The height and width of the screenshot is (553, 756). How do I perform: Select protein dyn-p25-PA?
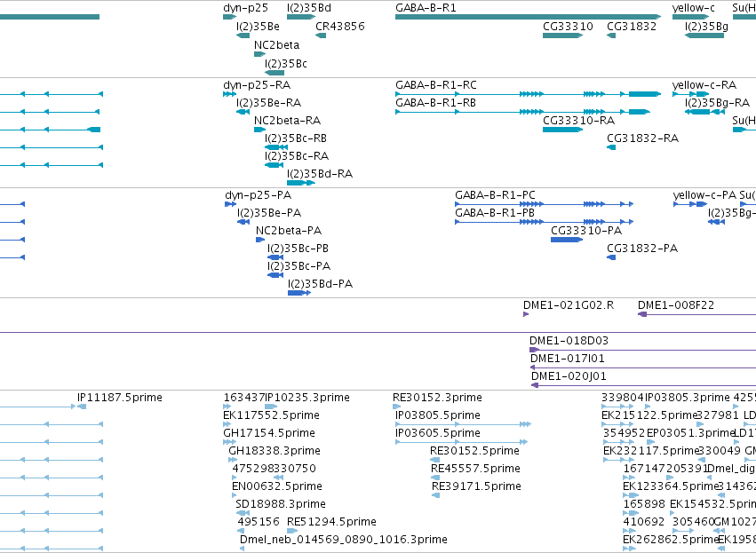click(258, 195)
